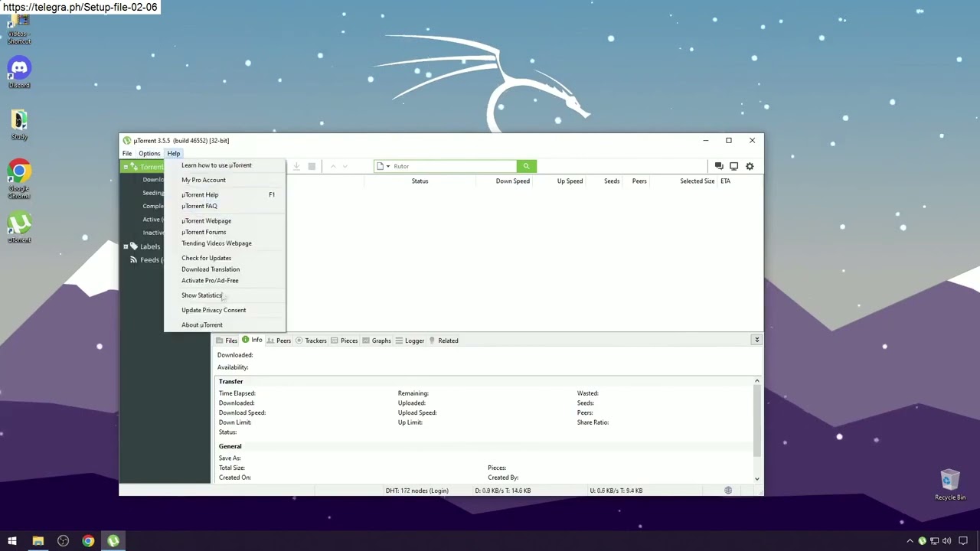Switch to the Files tab

click(227, 341)
